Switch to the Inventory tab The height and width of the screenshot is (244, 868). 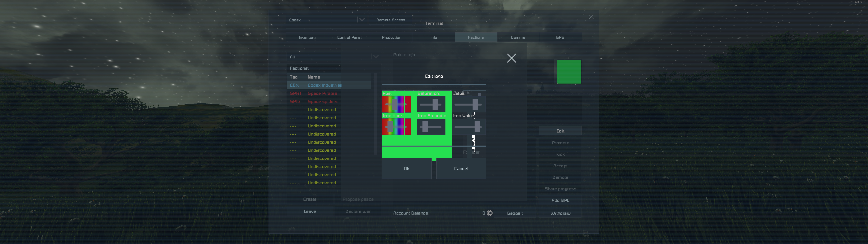point(307,37)
